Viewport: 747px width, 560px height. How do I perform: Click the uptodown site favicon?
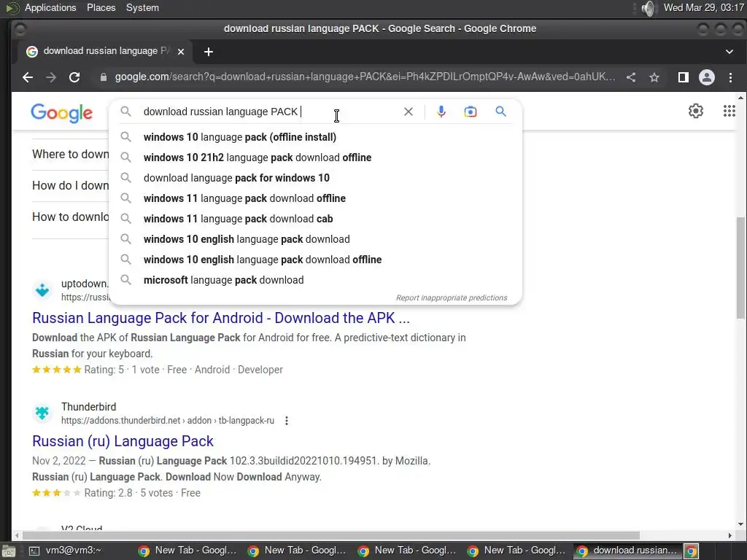coord(42,289)
